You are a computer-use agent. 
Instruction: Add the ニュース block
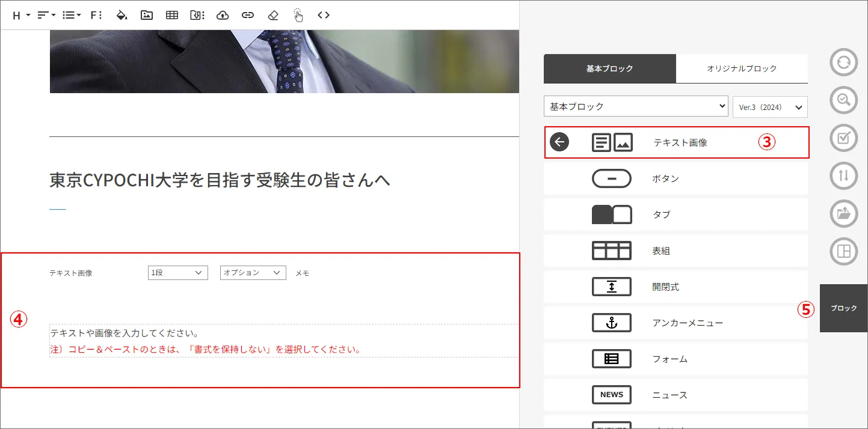point(676,395)
